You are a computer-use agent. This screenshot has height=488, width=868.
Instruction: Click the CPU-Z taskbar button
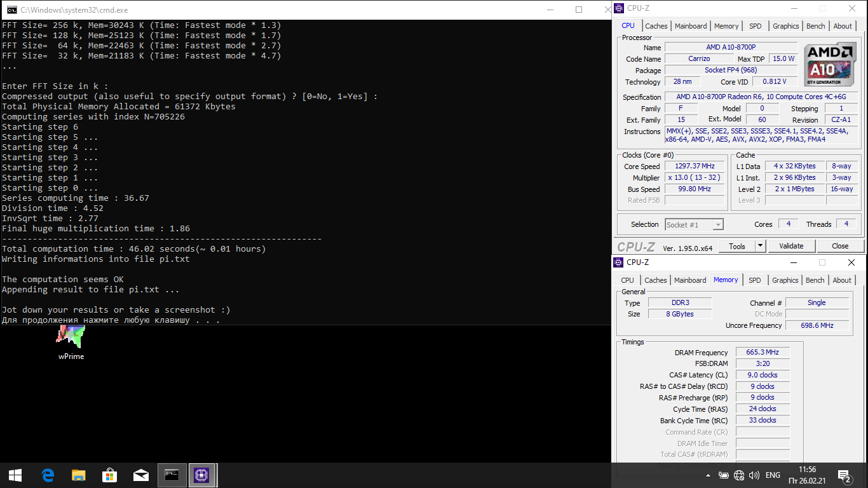202,475
